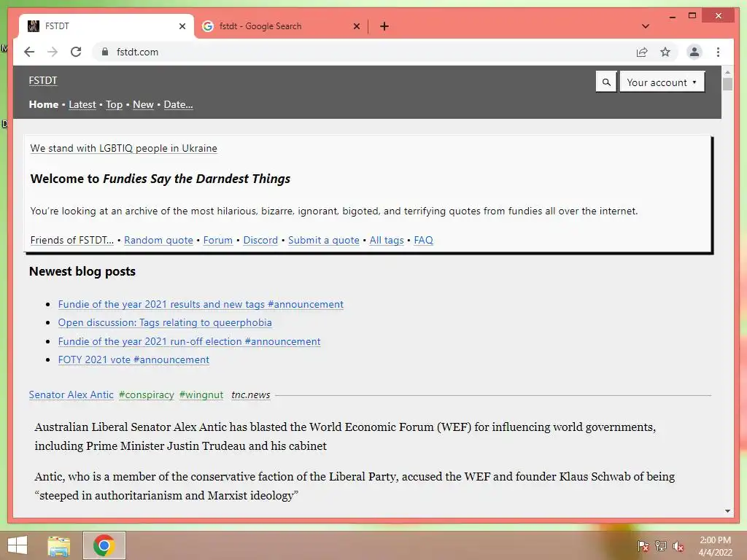Open 'We stand with LGBTIQ people in Ukraine' link
The width and height of the screenshot is (747, 560).
point(123,148)
